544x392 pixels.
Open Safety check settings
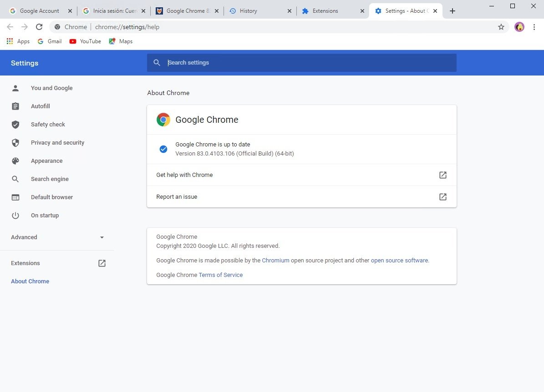coord(48,125)
